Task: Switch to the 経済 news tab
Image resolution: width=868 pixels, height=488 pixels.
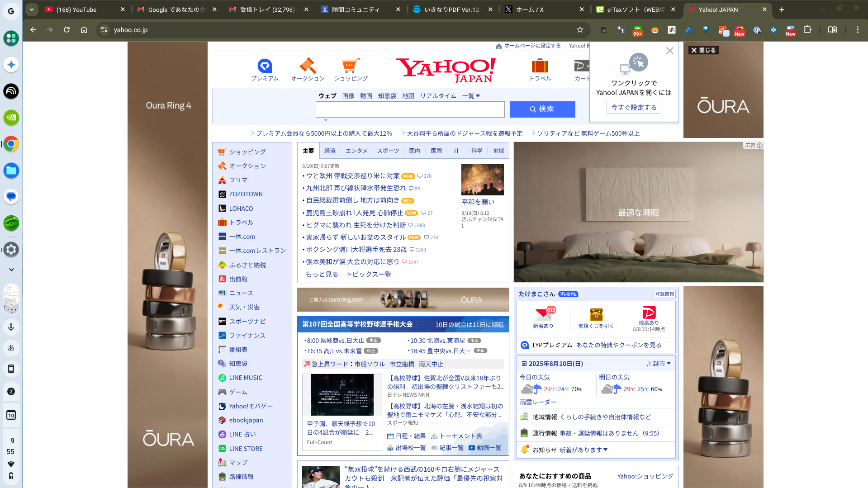Action: click(330, 150)
